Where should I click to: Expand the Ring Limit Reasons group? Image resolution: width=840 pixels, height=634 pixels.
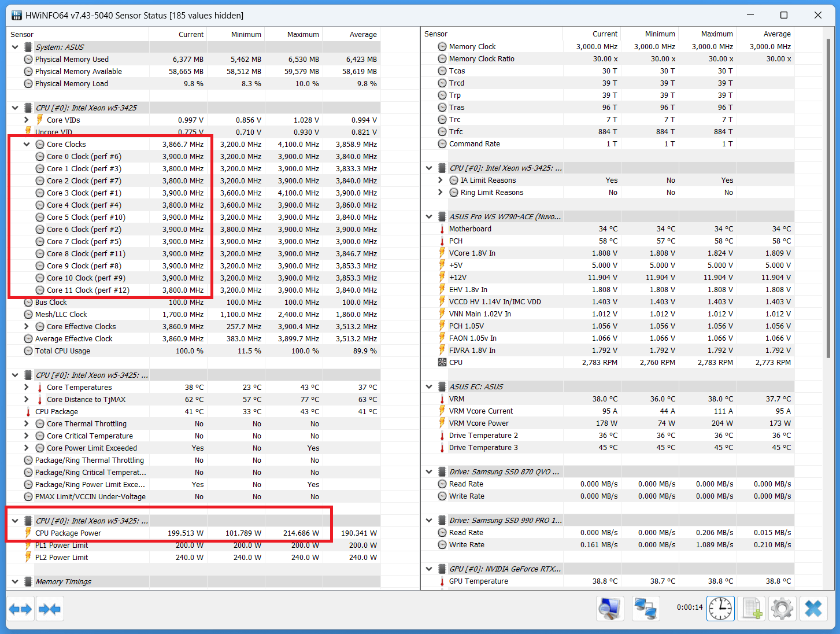tap(441, 192)
